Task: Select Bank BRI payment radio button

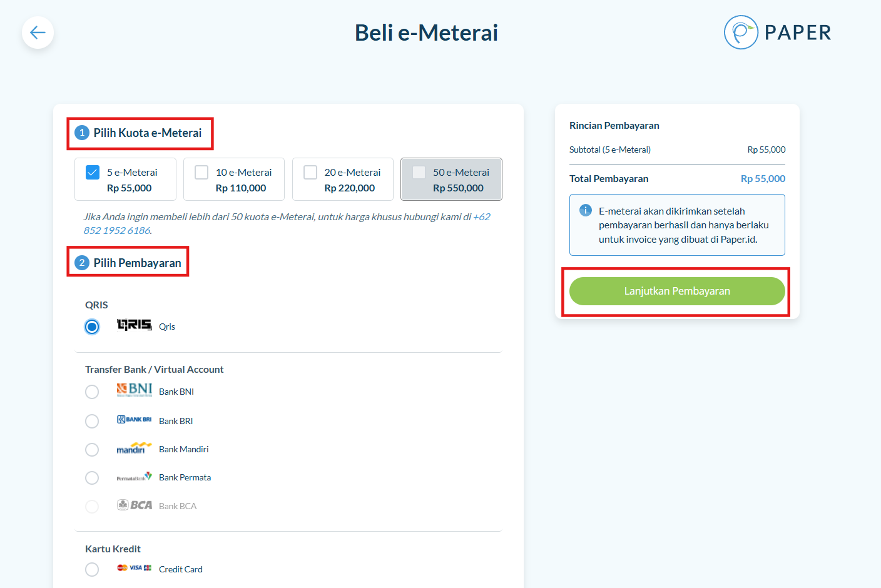Action: tap(92, 421)
